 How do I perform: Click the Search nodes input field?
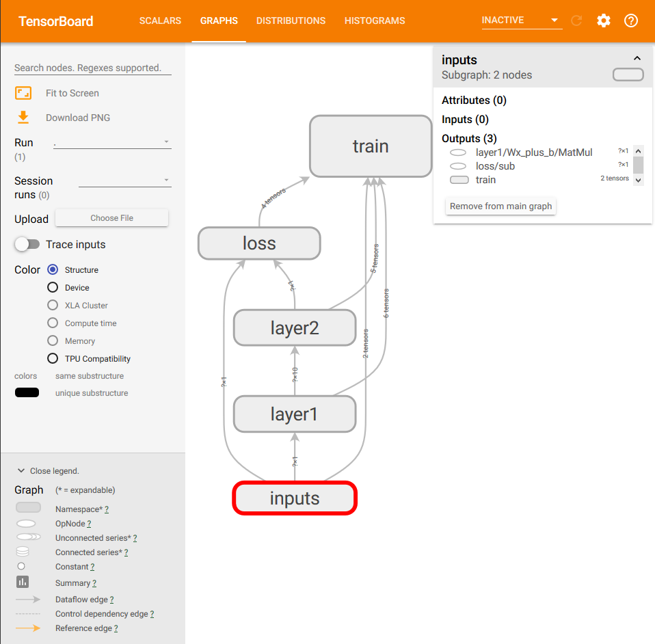pos(93,68)
